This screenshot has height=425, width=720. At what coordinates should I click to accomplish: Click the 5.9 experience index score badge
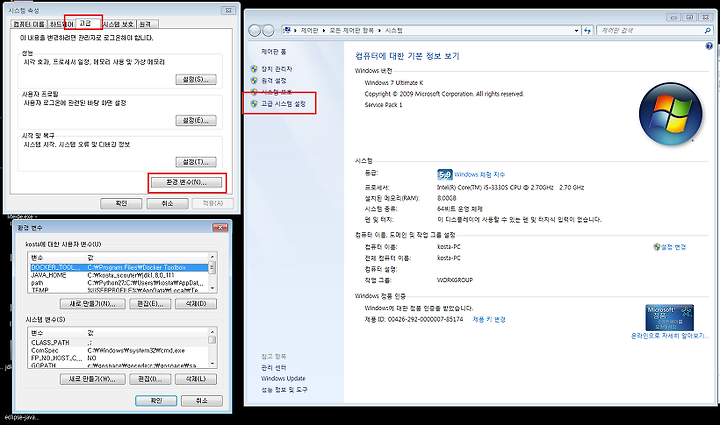444,174
